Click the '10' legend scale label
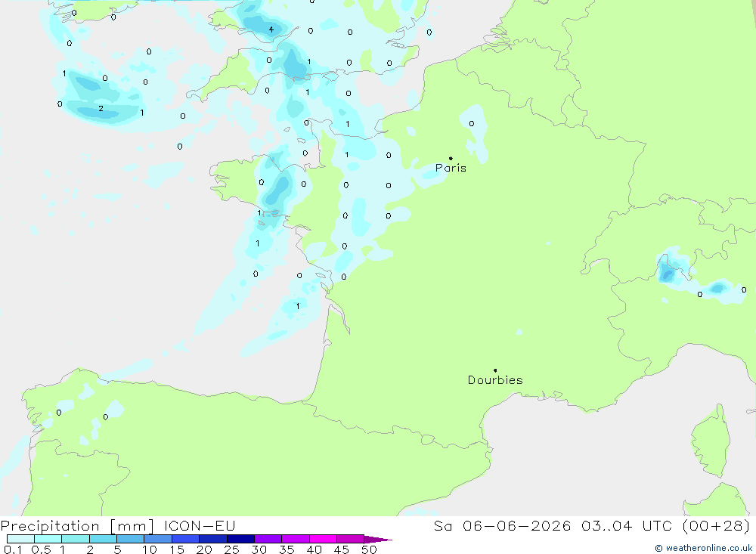 click(x=150, y=549)
